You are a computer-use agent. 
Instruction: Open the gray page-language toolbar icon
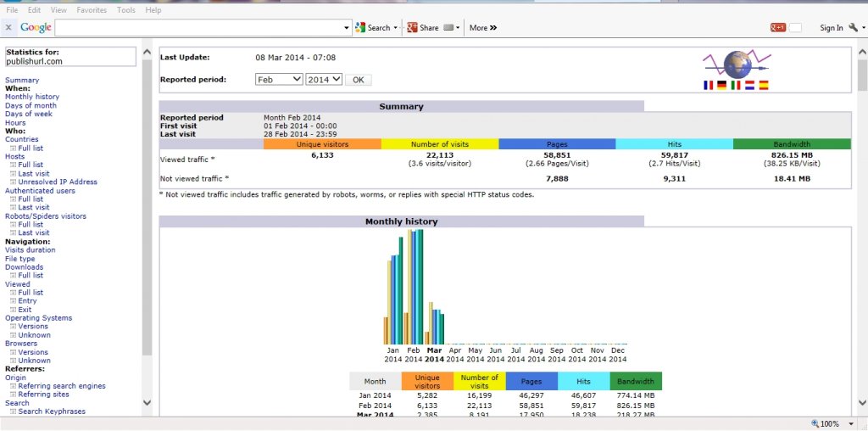[x=449, y=28]
